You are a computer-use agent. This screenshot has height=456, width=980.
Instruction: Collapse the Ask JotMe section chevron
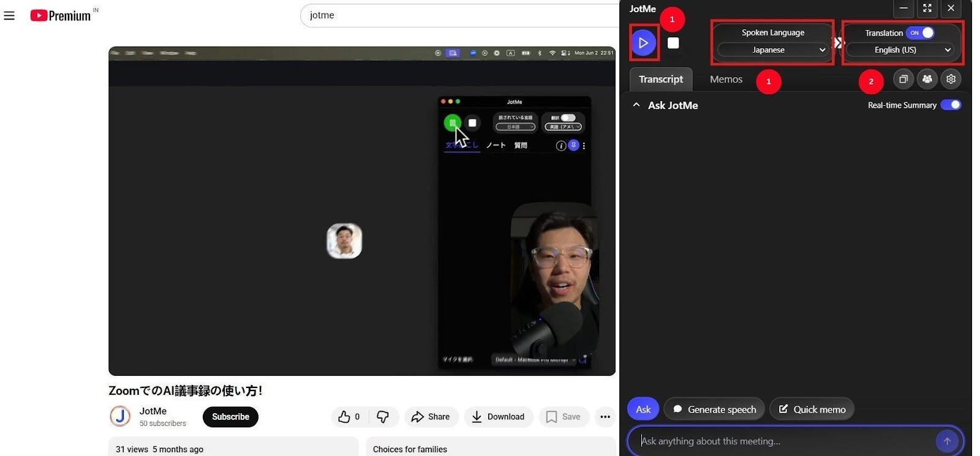636,105
